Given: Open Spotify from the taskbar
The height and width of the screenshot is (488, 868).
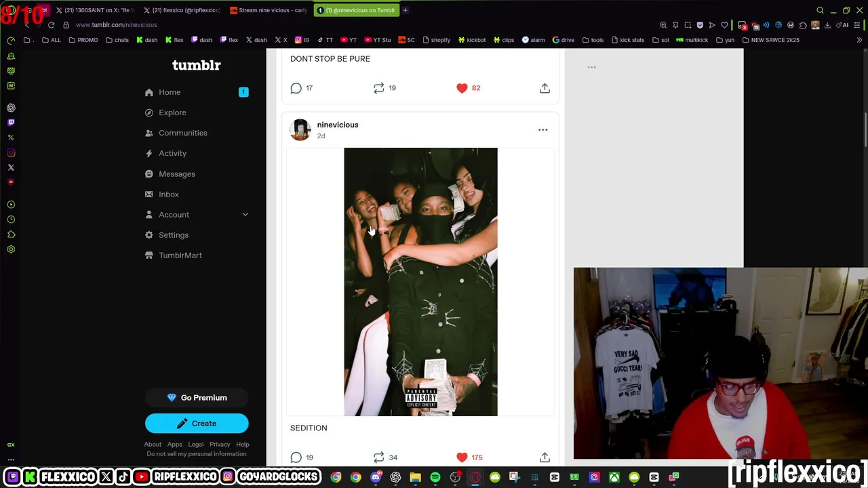Looking at the screenshot, I should [x=435, y=478].
